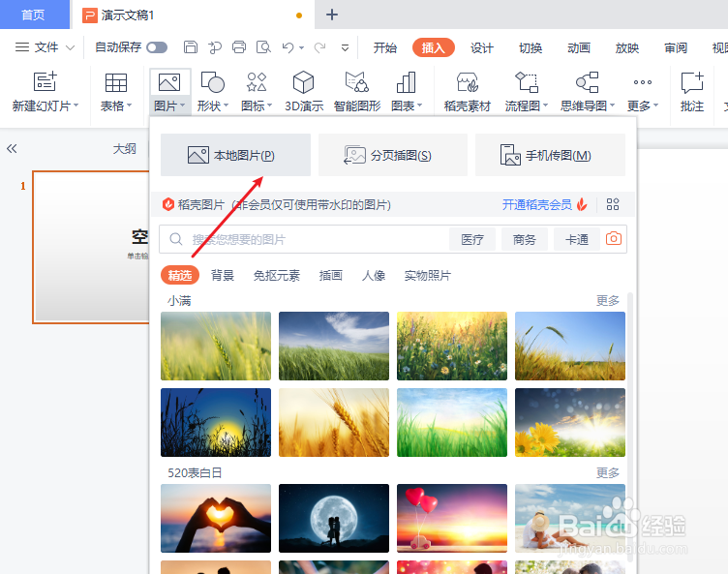Go to the 首页 home tab

(x=34, y=15)
